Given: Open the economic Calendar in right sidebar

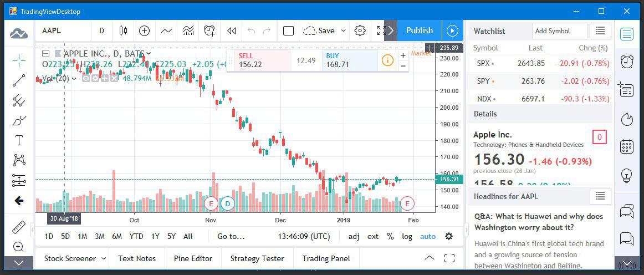Looking at the screenshot, I should tap(627, 147).
